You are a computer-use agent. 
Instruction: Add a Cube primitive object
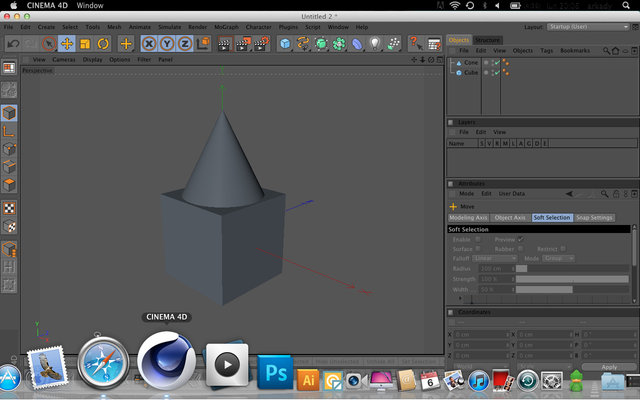[x=285, y=44]
